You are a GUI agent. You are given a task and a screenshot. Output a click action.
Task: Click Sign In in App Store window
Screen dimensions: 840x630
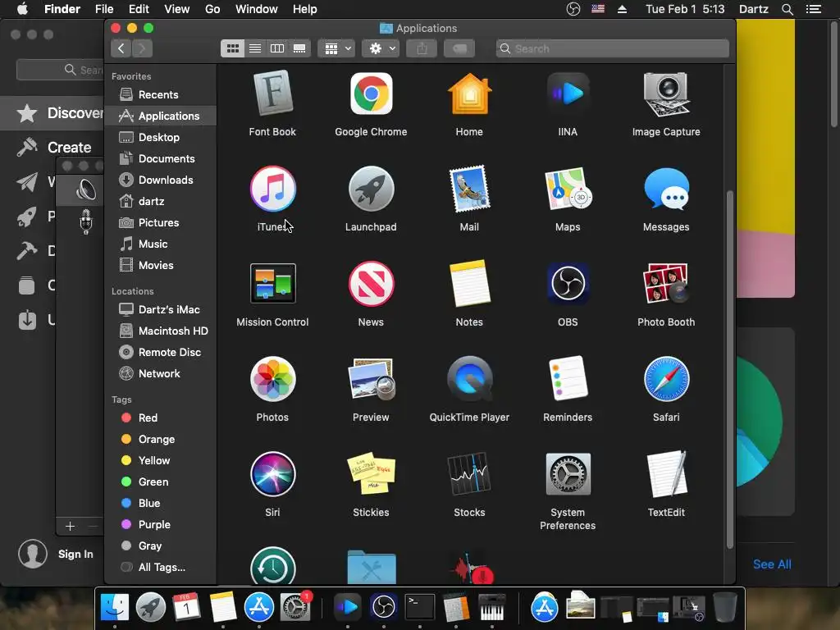coord(75,555)
